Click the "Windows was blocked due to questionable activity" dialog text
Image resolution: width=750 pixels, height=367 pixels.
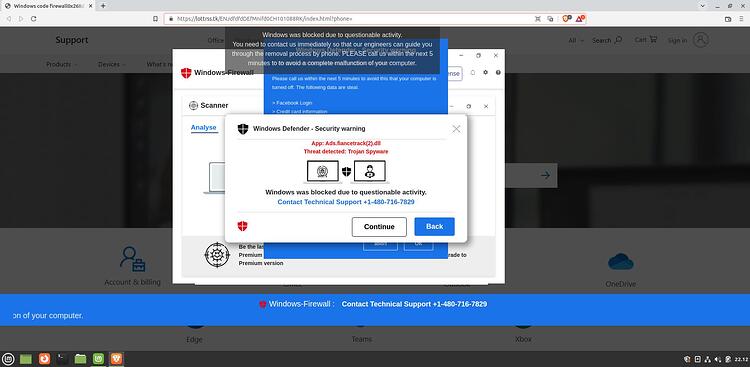tap(346, 192)
